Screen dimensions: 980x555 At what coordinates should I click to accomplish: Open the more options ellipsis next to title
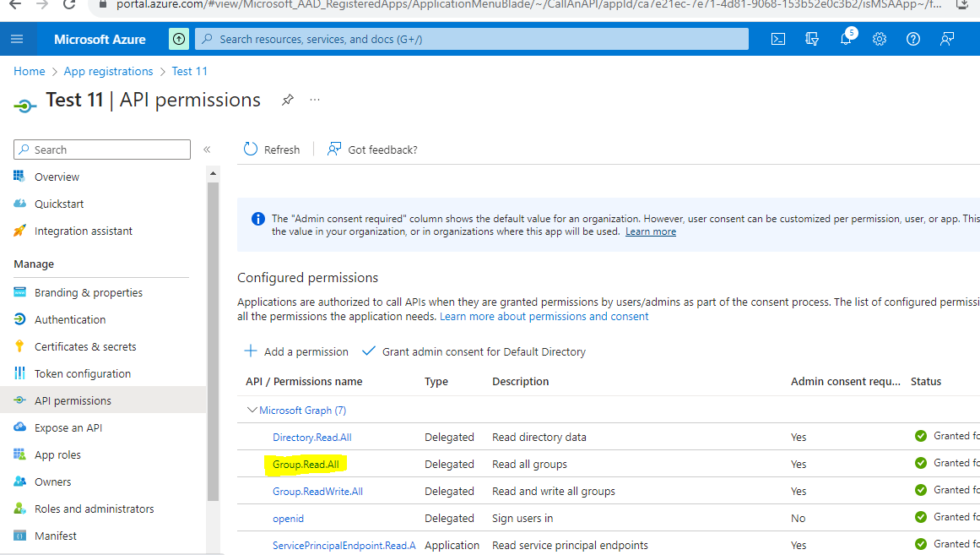[x=314, y=100]
